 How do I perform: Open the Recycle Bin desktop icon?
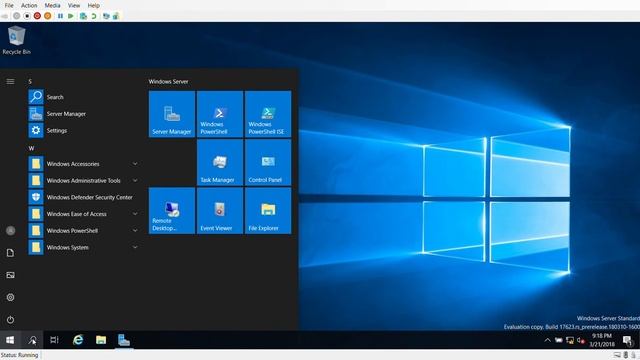pos(16,40)
